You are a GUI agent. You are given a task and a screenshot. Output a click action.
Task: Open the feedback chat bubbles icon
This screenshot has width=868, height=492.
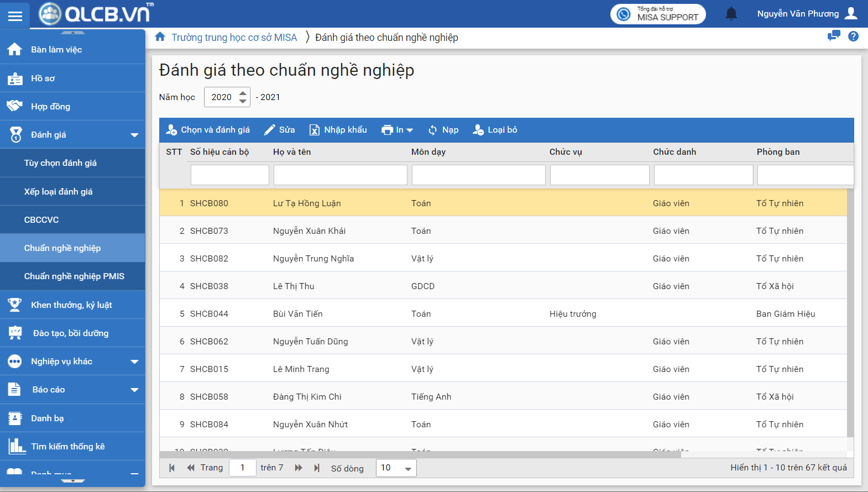[833, 36]
